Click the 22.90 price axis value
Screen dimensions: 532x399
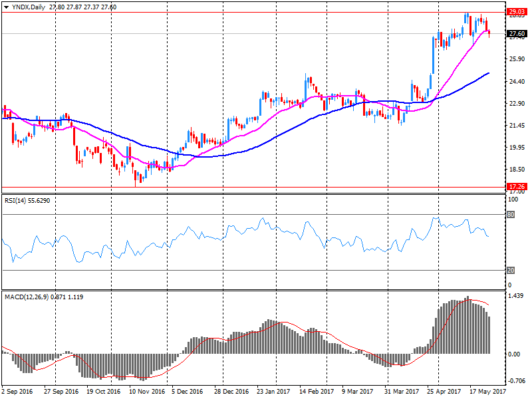click(517, 104)
